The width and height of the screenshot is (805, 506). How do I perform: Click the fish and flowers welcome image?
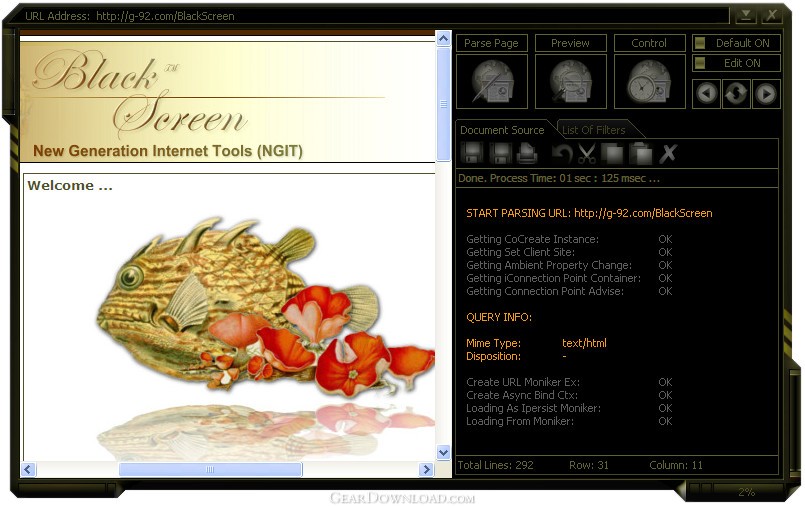(266, 308)
